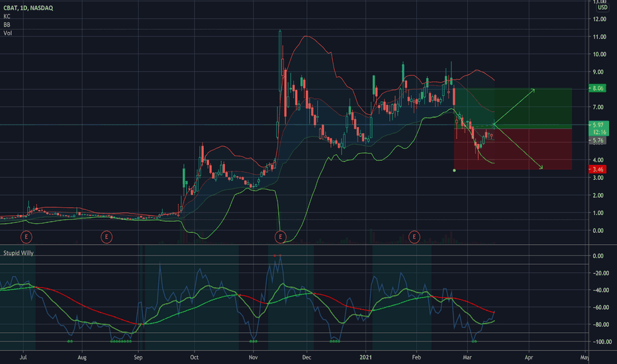Select the red loss zone of position tool
Screen dimensions: 617x364
[x=513, y=149]
